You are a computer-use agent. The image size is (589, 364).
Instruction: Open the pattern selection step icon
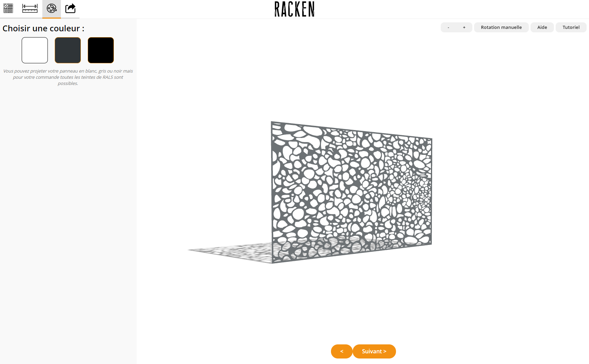pyautogui.click(x=8, y=8)
